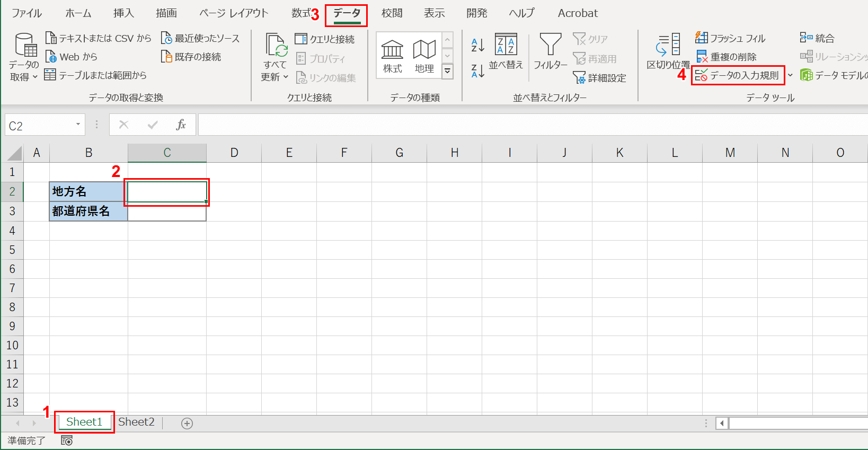Switch to the ホーム tab
Screen dimensions: 868x450
click(x=78, y=13)
